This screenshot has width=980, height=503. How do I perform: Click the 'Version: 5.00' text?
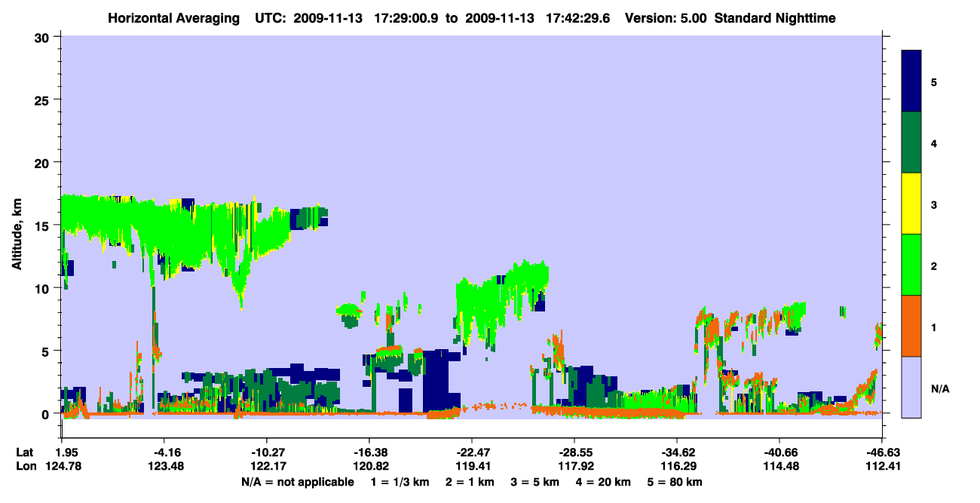(665, 17)
